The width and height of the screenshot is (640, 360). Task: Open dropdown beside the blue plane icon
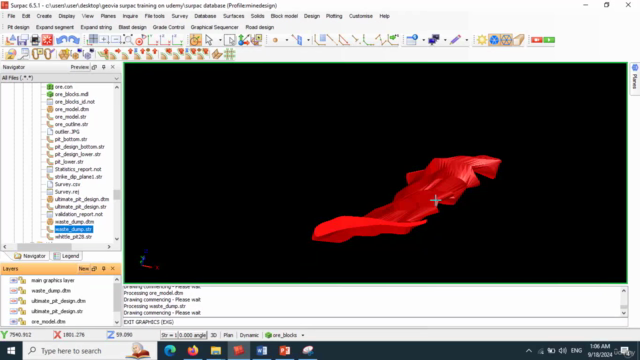(308, 40)
